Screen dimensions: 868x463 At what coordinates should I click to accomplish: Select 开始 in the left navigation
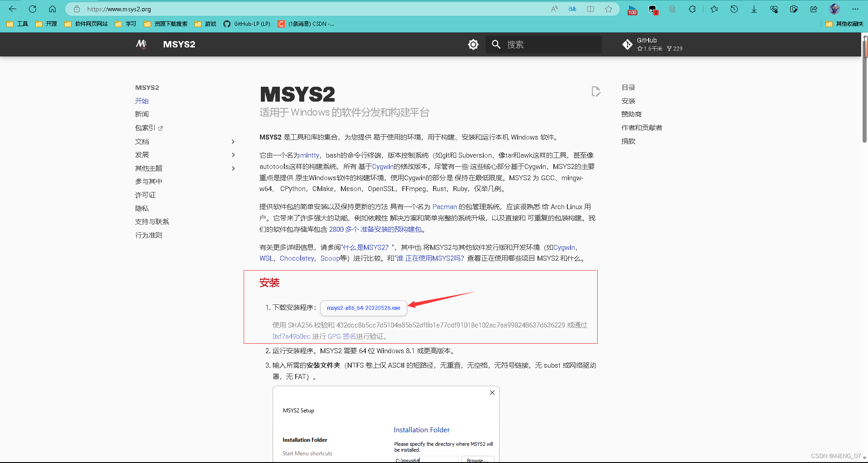tap(142, 101)
